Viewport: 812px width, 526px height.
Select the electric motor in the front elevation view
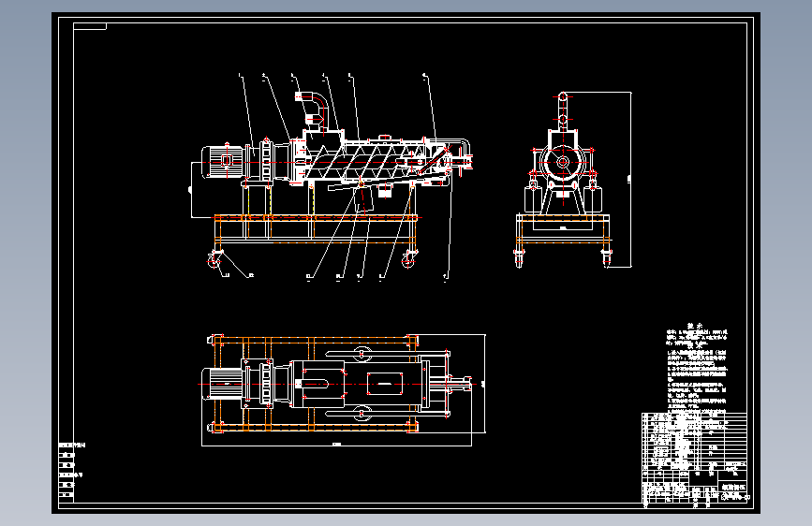click(x=223, y=162)
